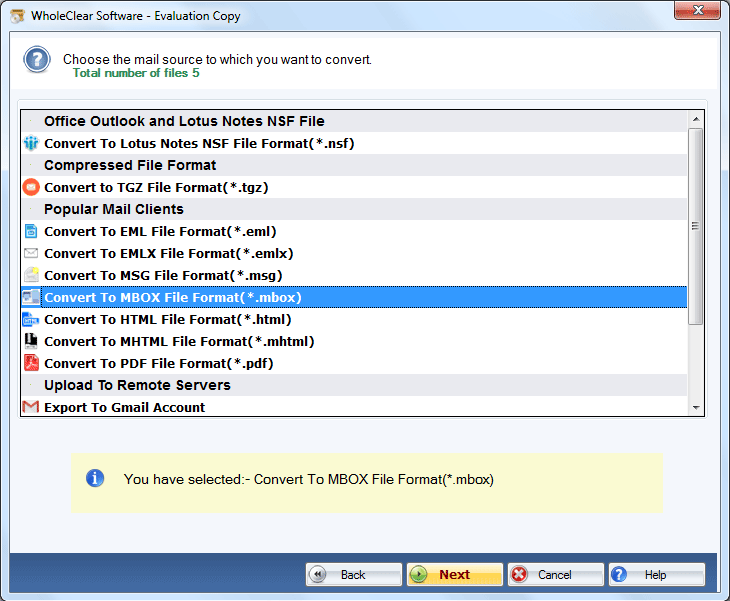
Task: Click the blue info icon in yellow panel
Action: click(x=95, y=479)
